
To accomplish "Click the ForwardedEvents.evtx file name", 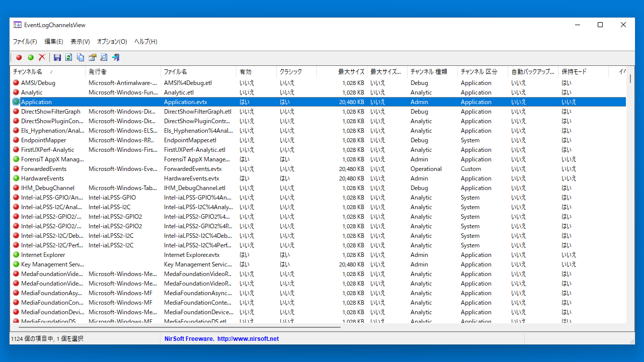I will coord(193,169).
